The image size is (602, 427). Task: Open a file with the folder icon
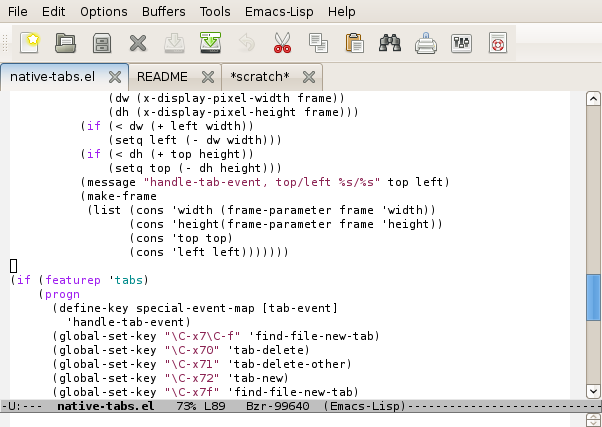[x=66, y=43]
